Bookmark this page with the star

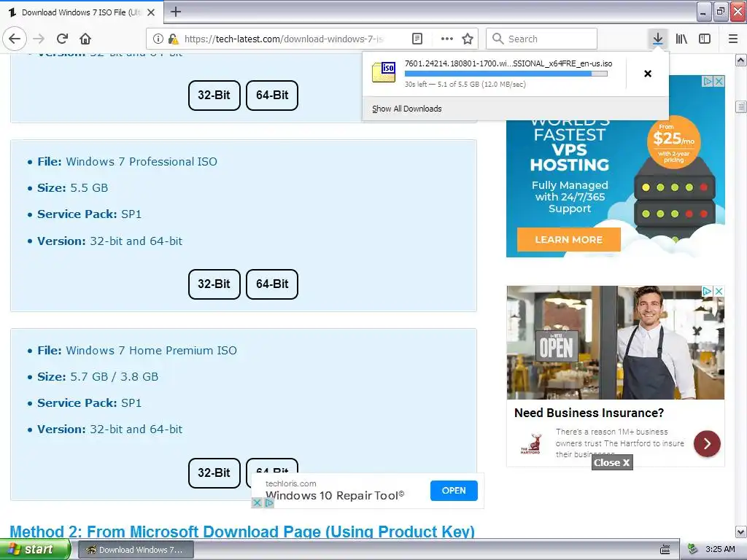pyautogui.click(x=468, y=39)
